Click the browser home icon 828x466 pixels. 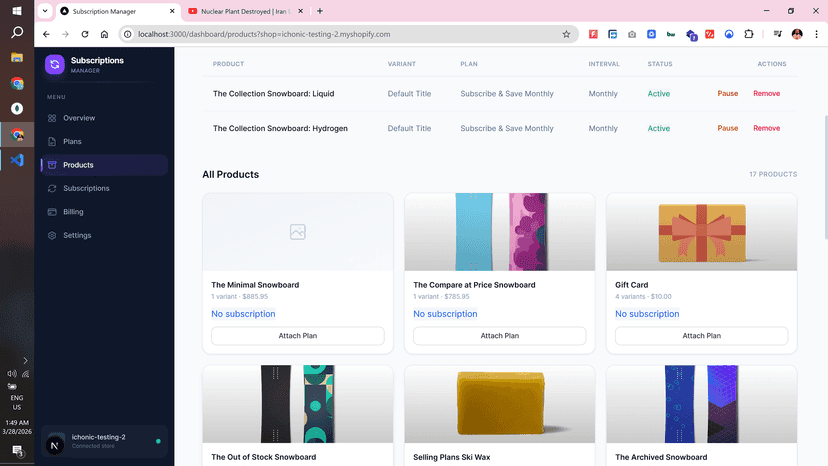[105, 34]
